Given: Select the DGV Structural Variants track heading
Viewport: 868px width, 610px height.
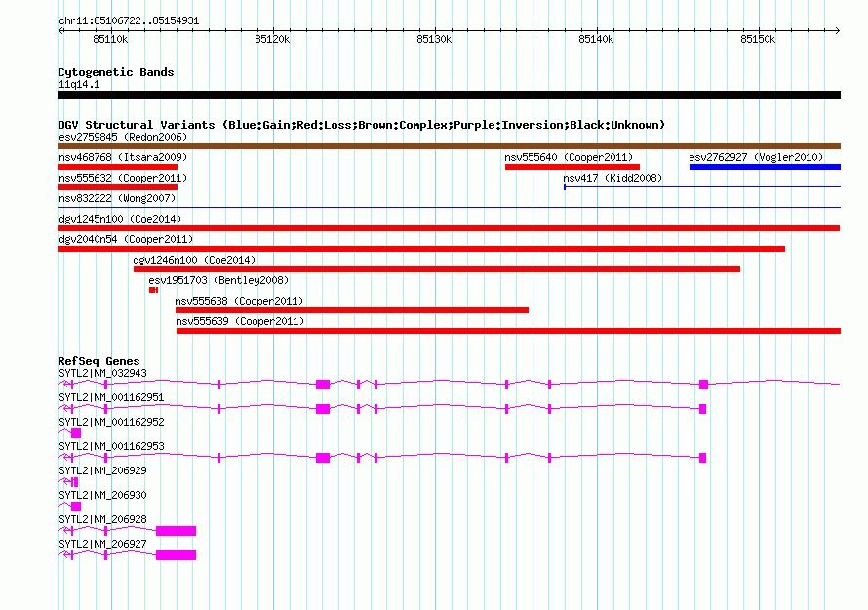Looking at the screenshot, I should click(x=362, y=125).
